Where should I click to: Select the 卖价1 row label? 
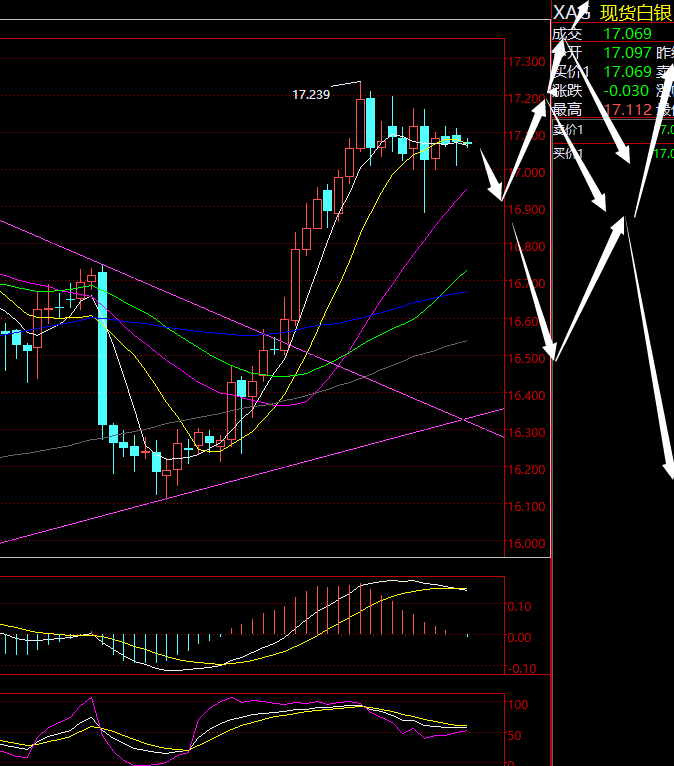click(568, 130)
